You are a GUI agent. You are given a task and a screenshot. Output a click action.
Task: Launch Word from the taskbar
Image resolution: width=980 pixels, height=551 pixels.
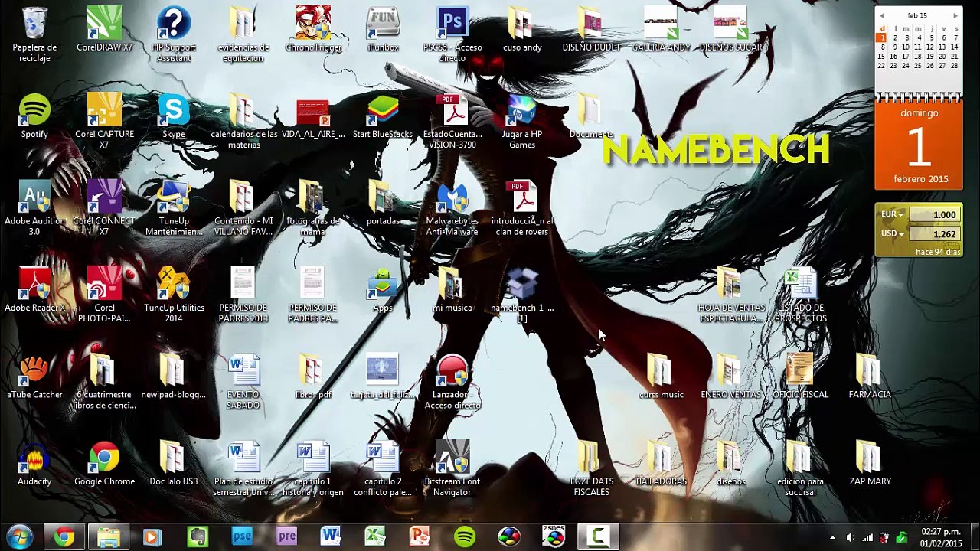(x=331, y=536)
